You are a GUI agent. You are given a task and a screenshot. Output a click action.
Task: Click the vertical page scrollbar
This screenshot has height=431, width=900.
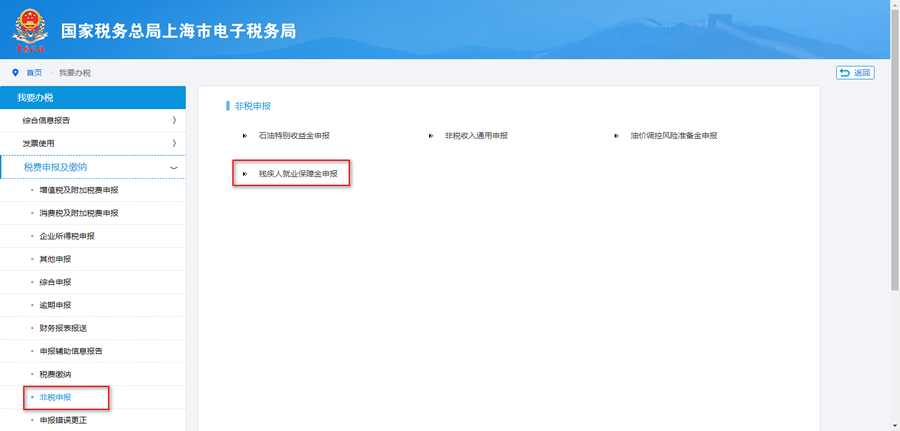click(x=893, y=150)
